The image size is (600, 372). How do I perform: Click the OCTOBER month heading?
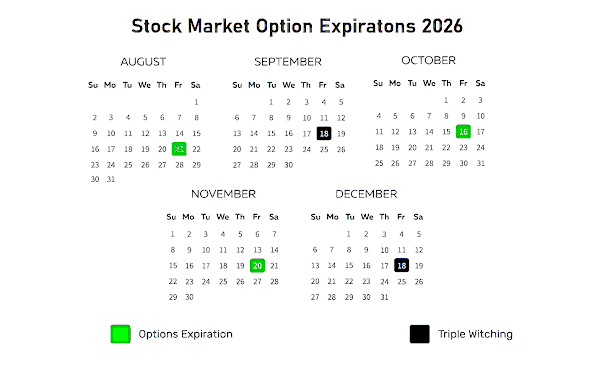coord(428,60)
